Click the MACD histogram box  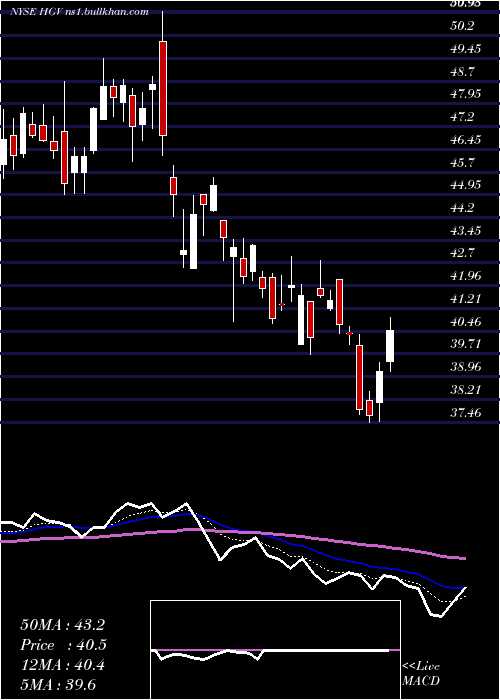(275, 650)
